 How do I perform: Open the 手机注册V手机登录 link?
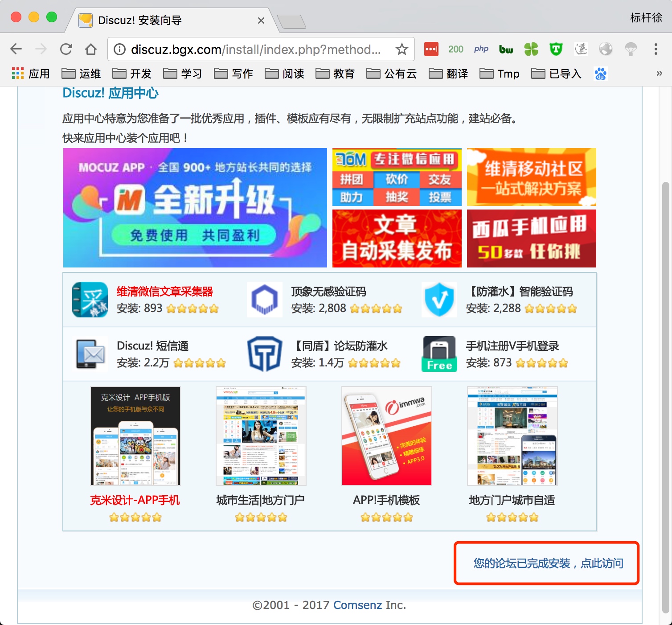pyautogui.click(x=512, y=346)
